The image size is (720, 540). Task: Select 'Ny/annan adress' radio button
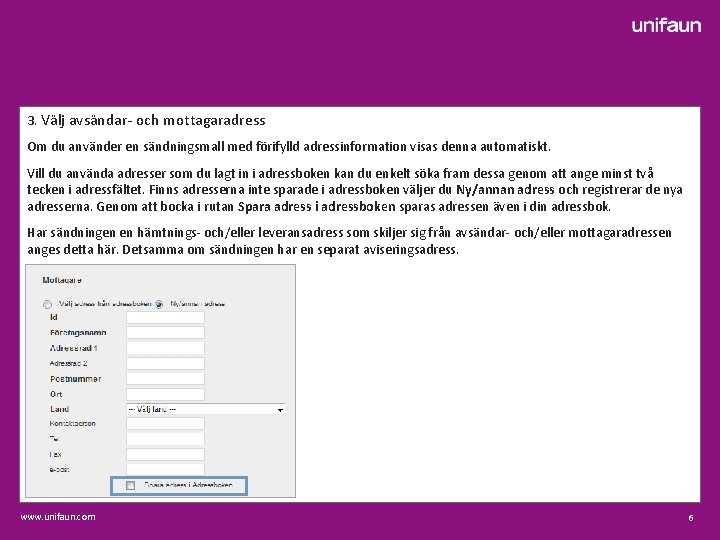159,304
